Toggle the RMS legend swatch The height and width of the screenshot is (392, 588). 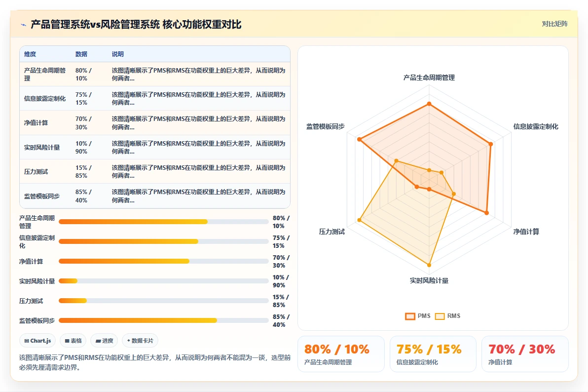point(440,316)
